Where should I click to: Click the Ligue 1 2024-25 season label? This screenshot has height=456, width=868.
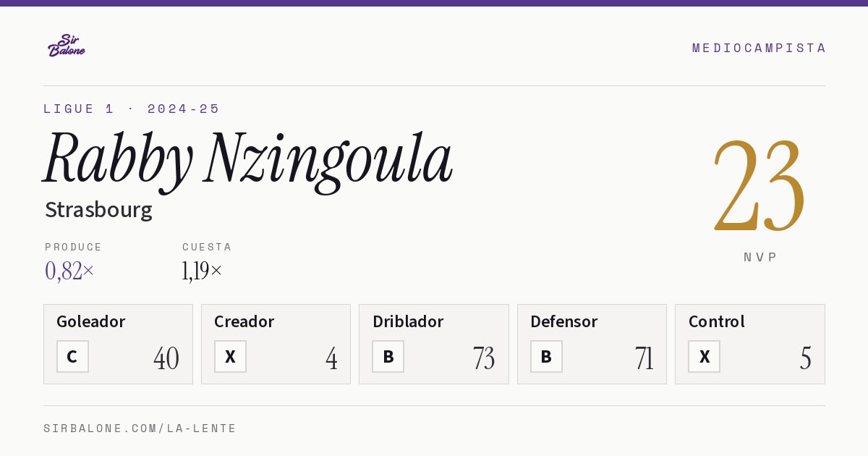click(132, 109)
